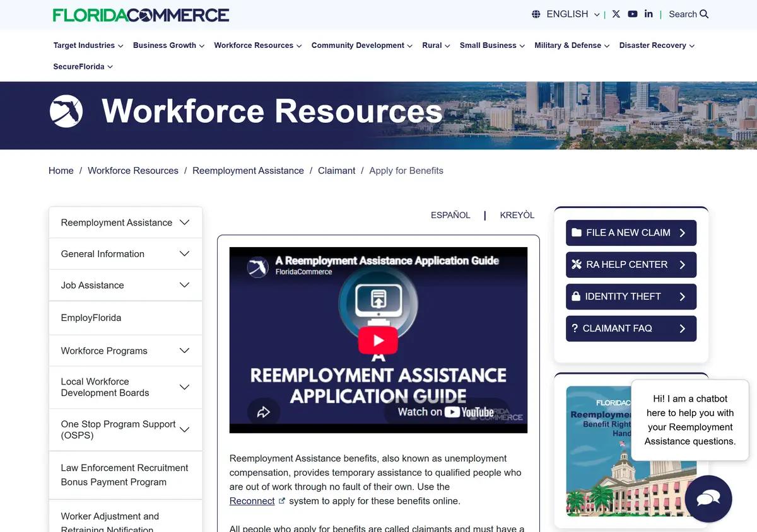The image size is (757, 532).
Task: Open the Small Business menu
Action: click(x=492, y=45)
